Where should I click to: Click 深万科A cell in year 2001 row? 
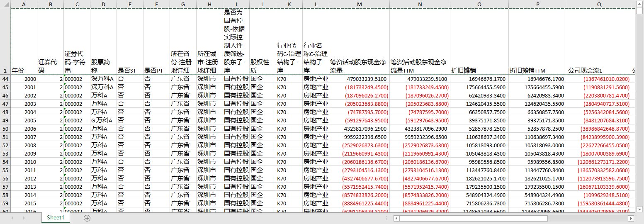click(x=103, y=87)
